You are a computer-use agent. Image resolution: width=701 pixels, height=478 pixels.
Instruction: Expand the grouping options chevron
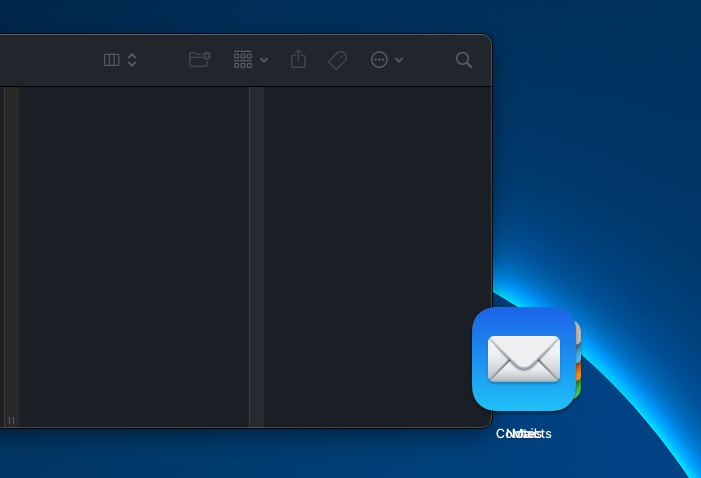tap(264, 60)
